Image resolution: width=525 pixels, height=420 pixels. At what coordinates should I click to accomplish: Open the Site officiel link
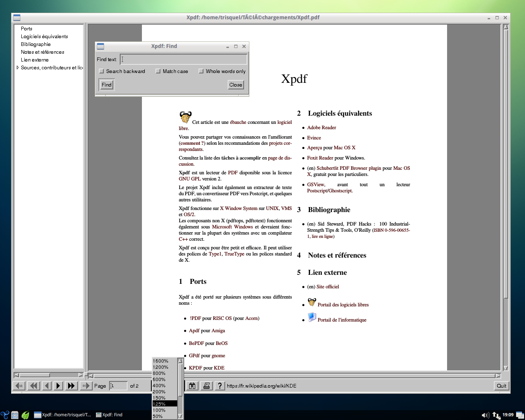coord(328,287)
